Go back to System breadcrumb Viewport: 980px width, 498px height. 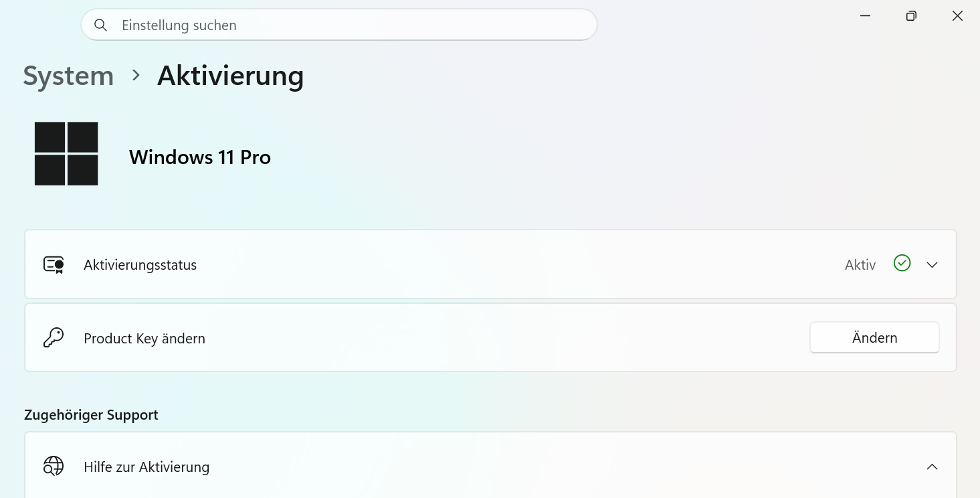[x=68, y=76]
